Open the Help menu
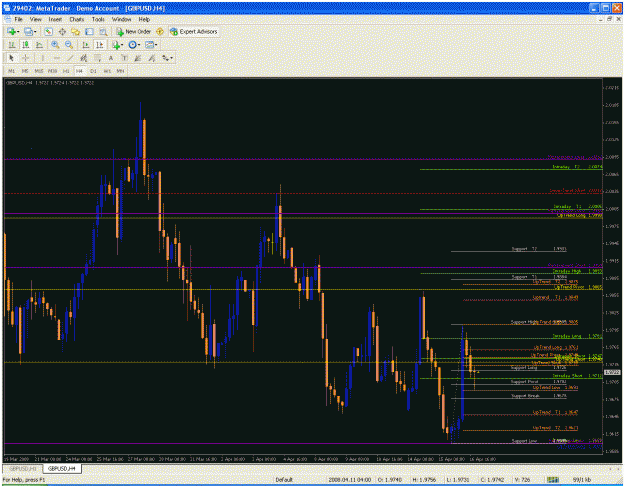This screenshot has width=625, height=486. [144, 19]
